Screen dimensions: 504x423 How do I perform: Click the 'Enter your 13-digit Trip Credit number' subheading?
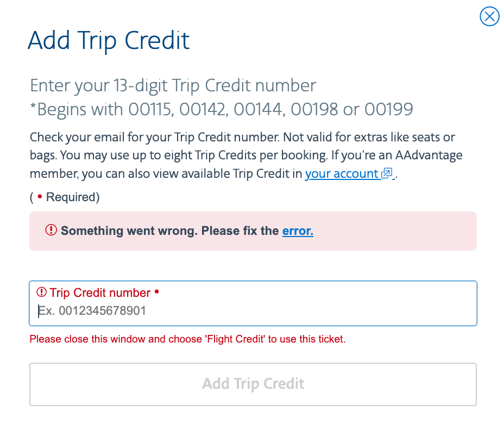point(173,85)
